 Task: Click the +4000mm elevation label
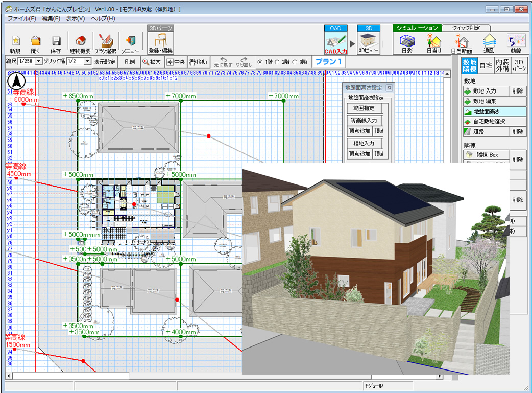(x=181, y=332)
